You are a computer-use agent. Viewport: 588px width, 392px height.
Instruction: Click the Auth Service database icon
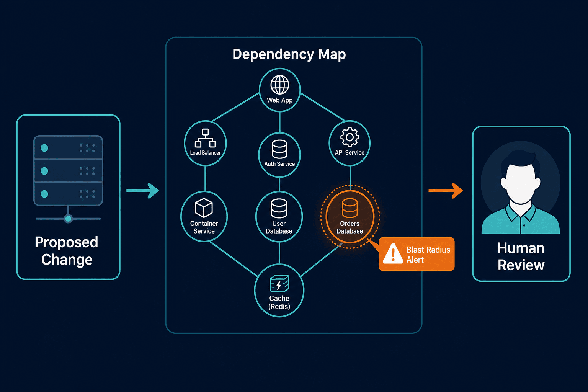click(279, 149)
